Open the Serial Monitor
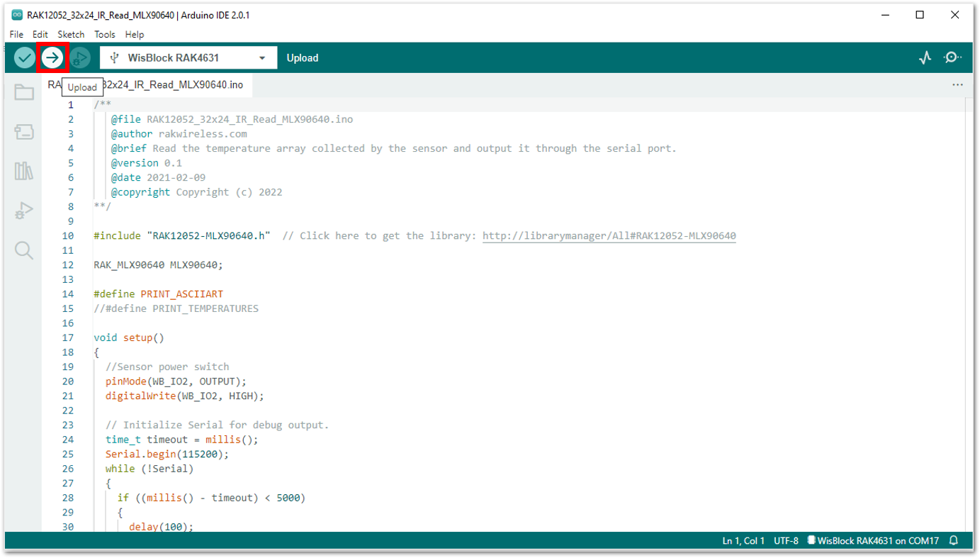This screenshot has height=558, width=980. coord(953,57)
